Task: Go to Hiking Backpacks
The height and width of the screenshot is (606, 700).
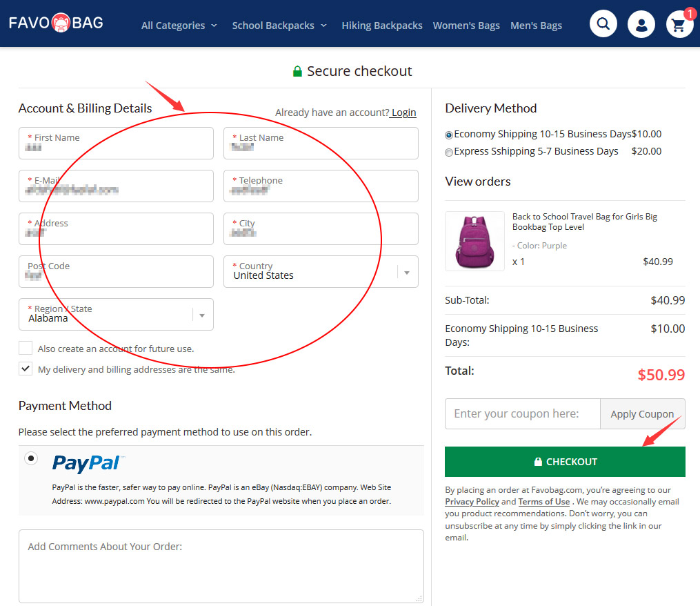Action: [381, 26]
